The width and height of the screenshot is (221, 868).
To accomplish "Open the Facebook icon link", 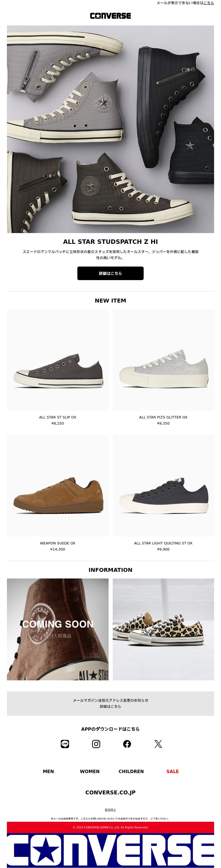I will click(127, 744).
